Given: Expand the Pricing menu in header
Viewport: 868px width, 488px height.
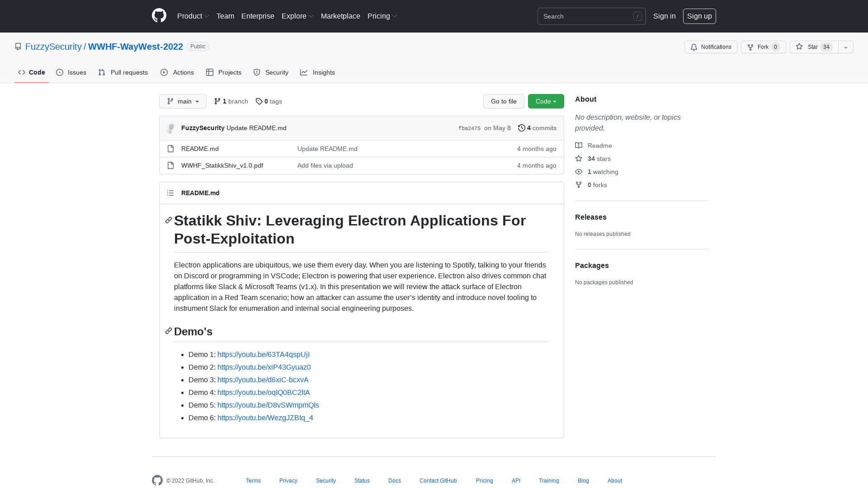Looking at the screenshot, I should tap(382, 16).
